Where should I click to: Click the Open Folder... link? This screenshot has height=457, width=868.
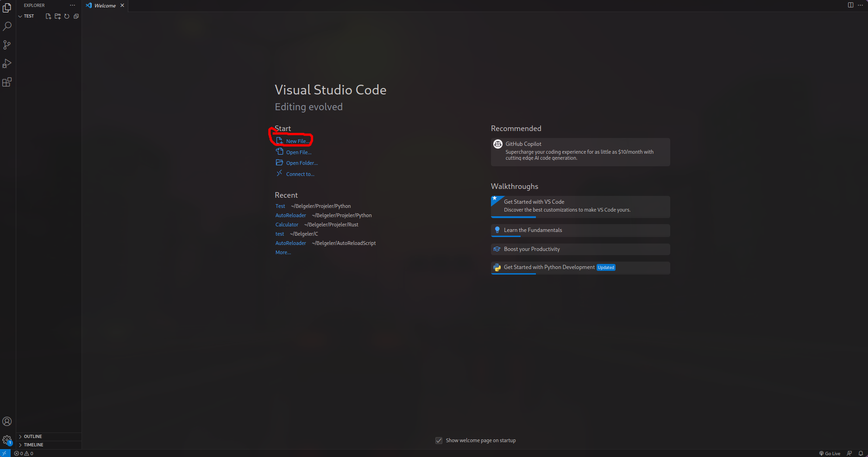pos(297,163)
